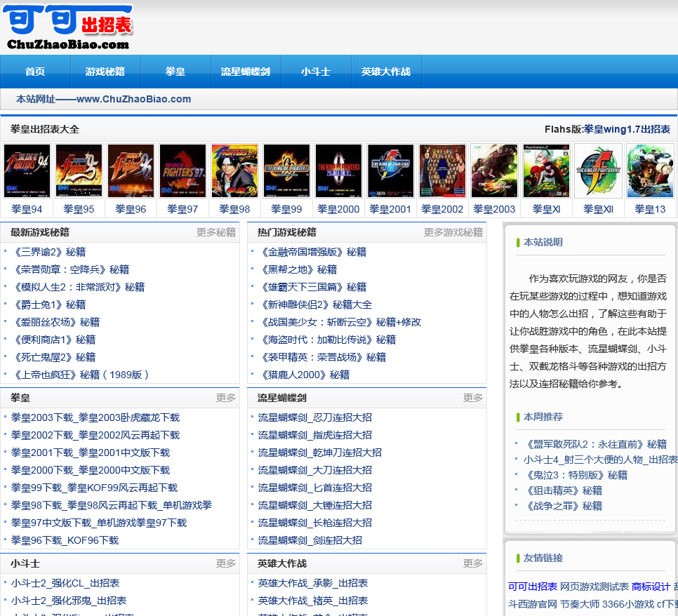Open the 拳皇13 cover thumbnail
Image resolution: width=678 pixels, height=616 pixels.
point(651,171)
